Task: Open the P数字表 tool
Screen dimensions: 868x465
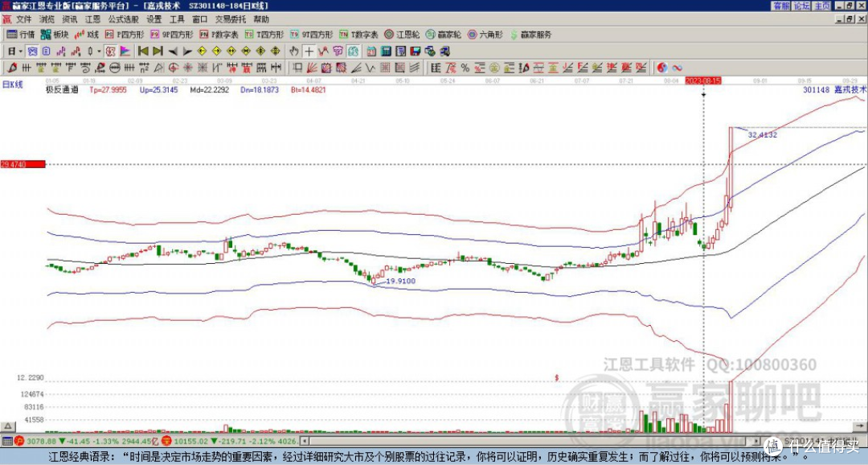Action: click(x=219, y=35)
